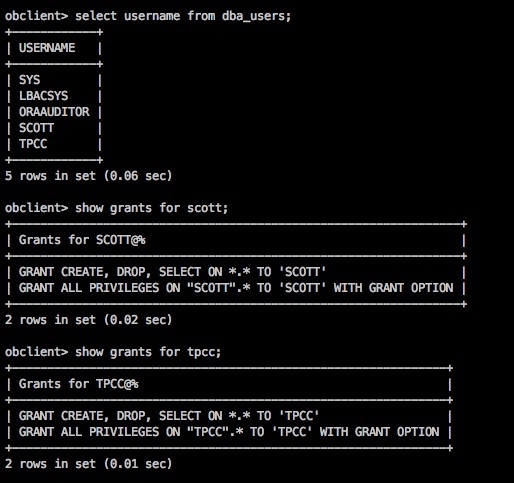Click the 'show grants for tpcc;' command
The height and width of the screenshot is (483, 514).
(x=148, y=352)
